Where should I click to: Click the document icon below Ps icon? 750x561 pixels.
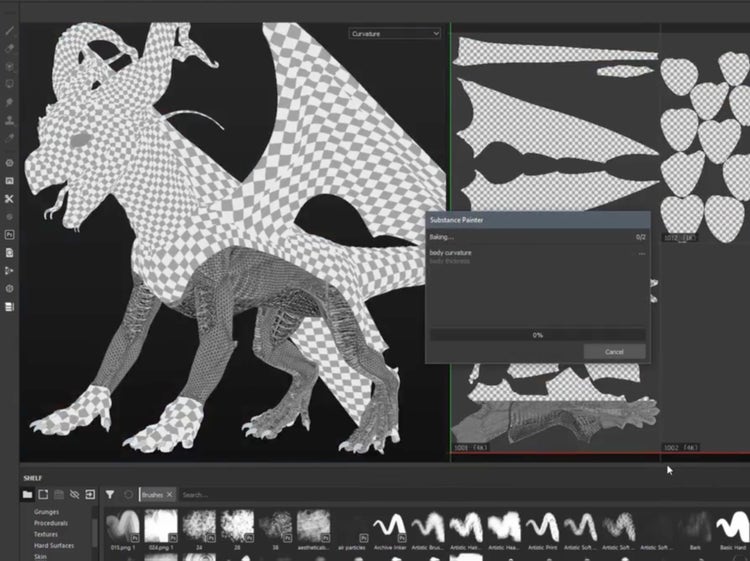[x=9, y=253]
